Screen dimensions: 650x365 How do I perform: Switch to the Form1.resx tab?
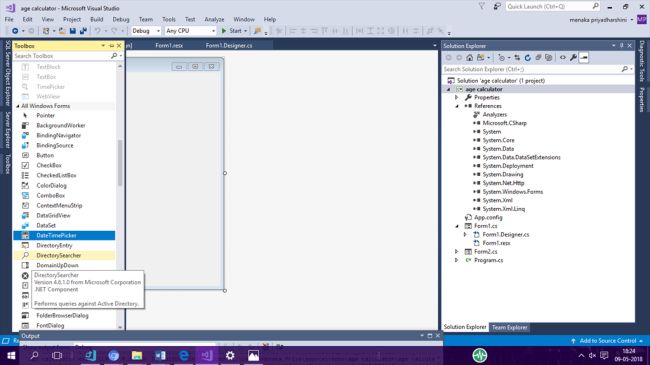[169, 46]
